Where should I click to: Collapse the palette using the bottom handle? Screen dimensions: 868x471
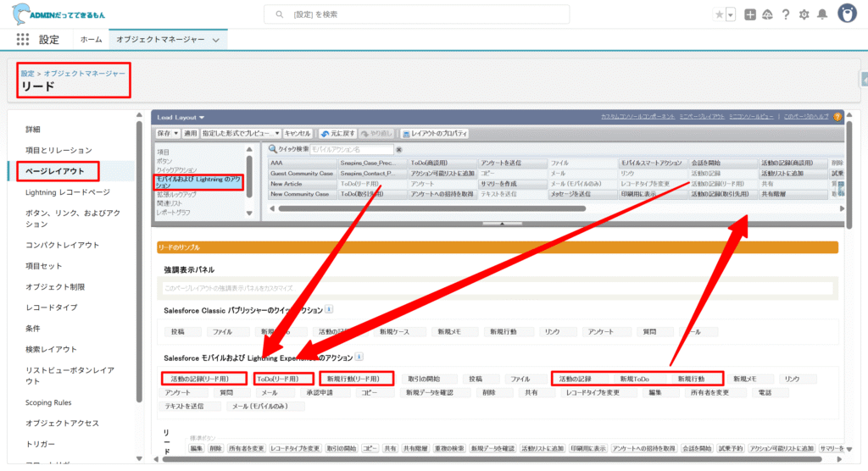pyautogui.click(x=502, y=224)
